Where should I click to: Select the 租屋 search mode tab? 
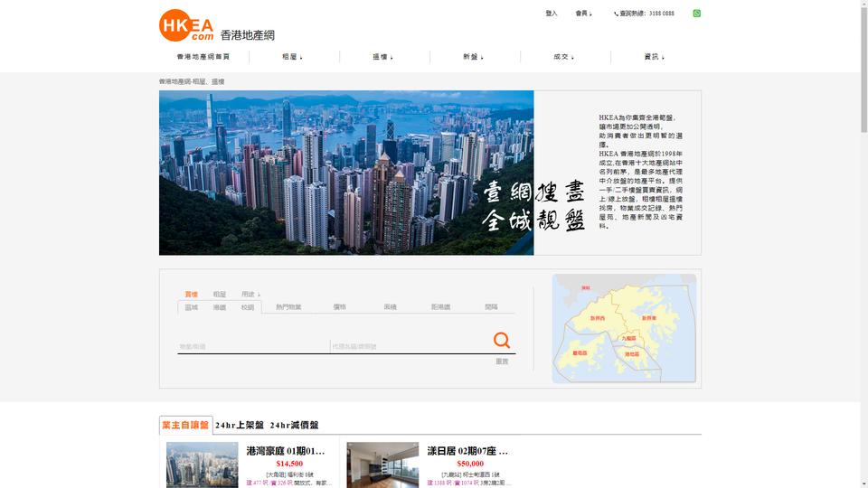tap(219, 295)
